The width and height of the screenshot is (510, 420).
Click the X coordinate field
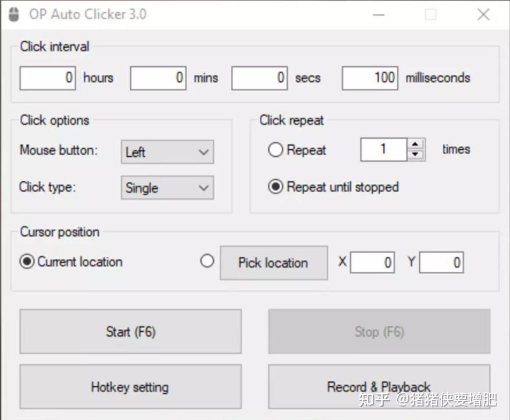coord(372,263)
